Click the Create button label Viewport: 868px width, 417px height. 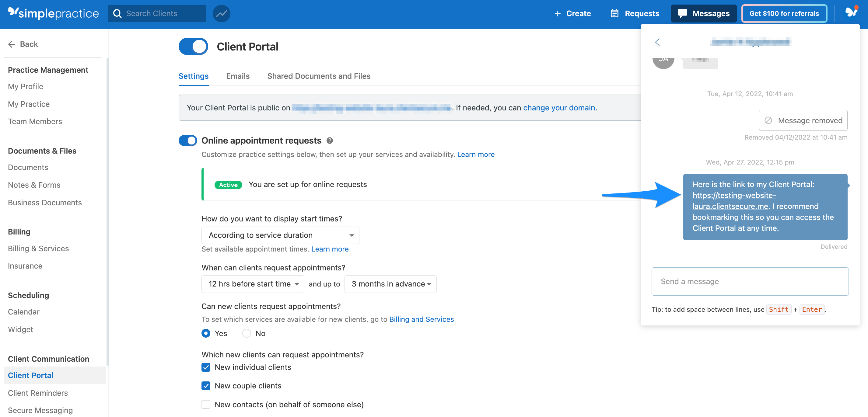(579, 13)
